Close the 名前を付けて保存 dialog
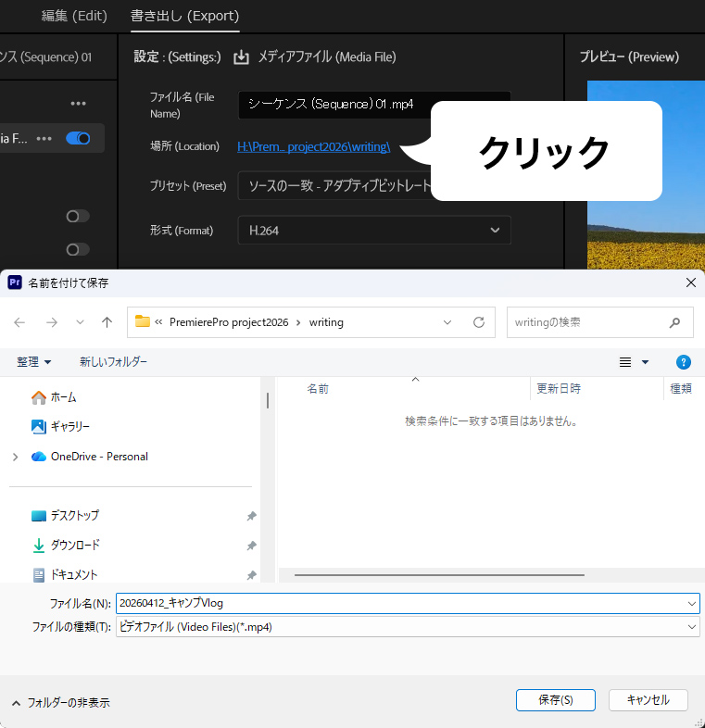705x728 pixels. pos(690,282)
